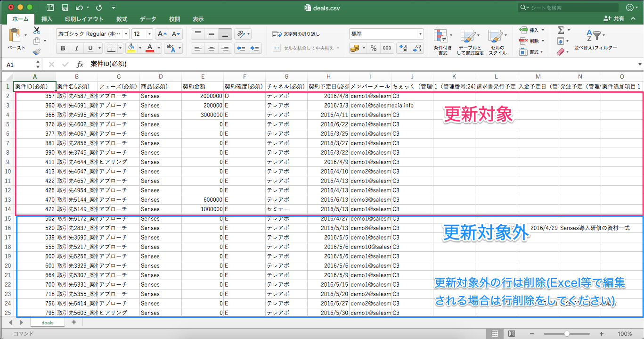Open the number format dropdown 標準
Screen dimensions: 644x339
[x=386, y=34]
